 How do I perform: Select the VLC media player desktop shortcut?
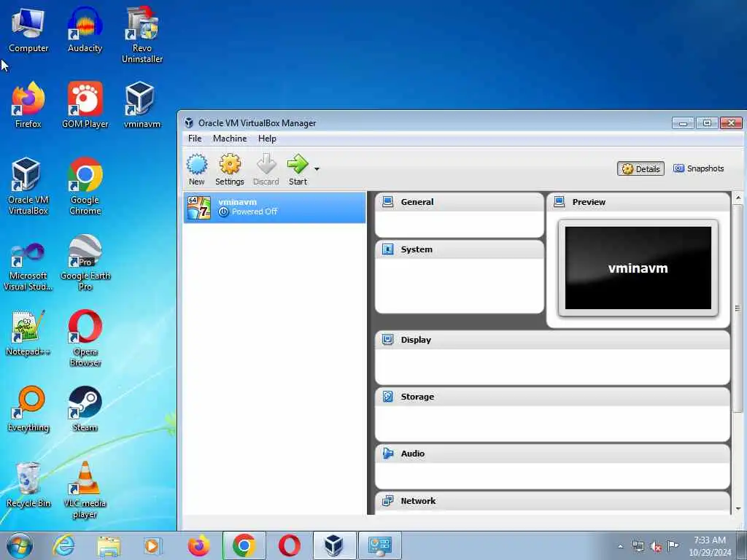(85, 491)
